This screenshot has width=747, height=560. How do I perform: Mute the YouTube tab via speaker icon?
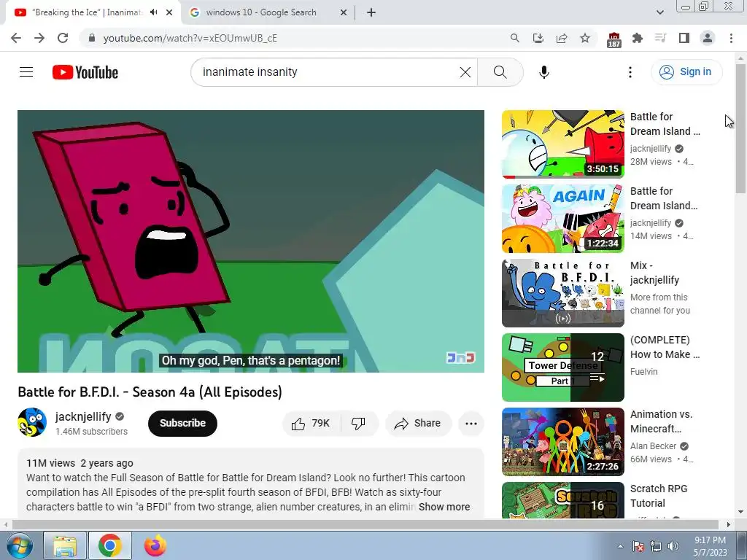[153, 12]
